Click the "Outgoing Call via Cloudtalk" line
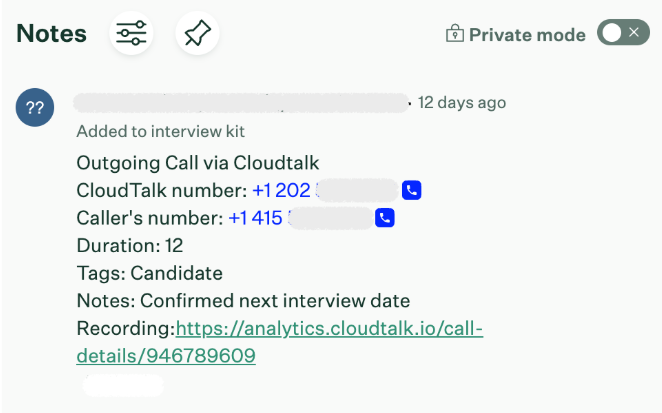The image size is (662, 413). [197, 162]
